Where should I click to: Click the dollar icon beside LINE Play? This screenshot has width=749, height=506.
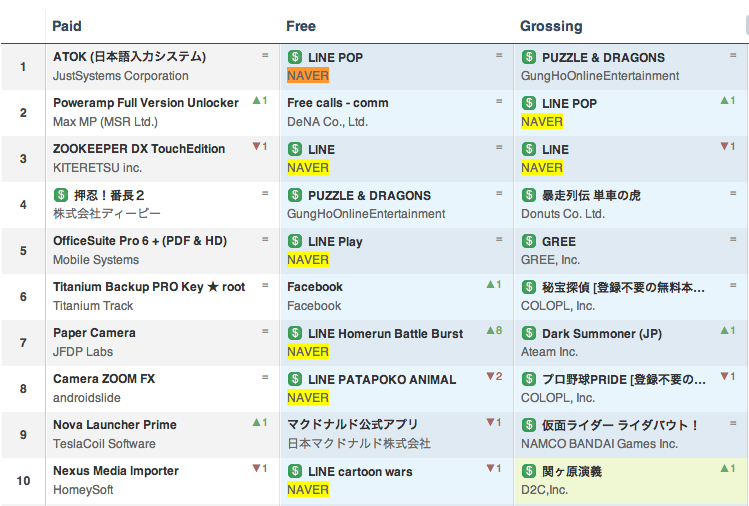295,241
